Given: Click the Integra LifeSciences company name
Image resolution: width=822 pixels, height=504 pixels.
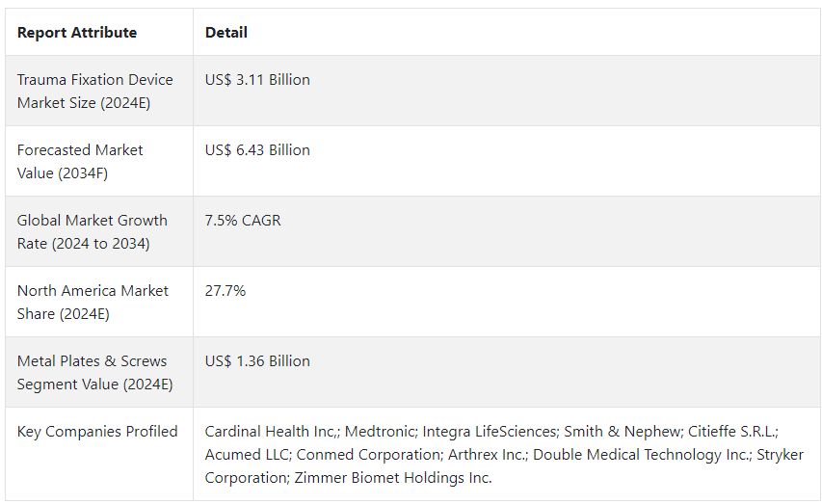Looking at the screenshot, I should (x=490, y=431).
